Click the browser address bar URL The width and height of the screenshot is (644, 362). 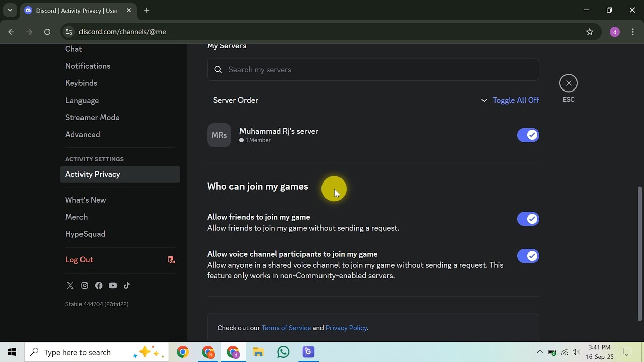point(122,32)
